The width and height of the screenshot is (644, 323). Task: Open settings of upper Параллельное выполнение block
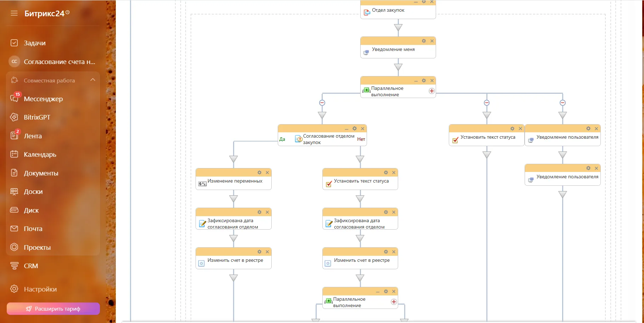tap(424, 81)
